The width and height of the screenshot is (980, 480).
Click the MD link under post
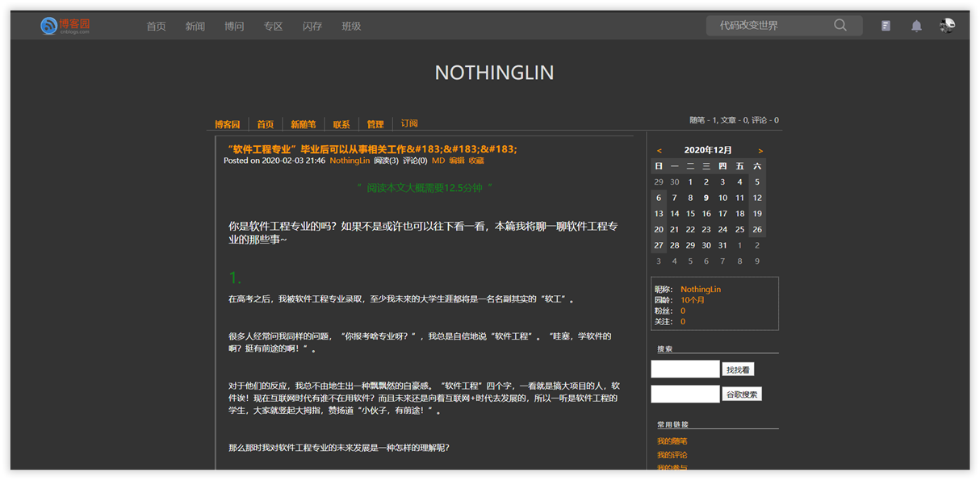point(438,161)
